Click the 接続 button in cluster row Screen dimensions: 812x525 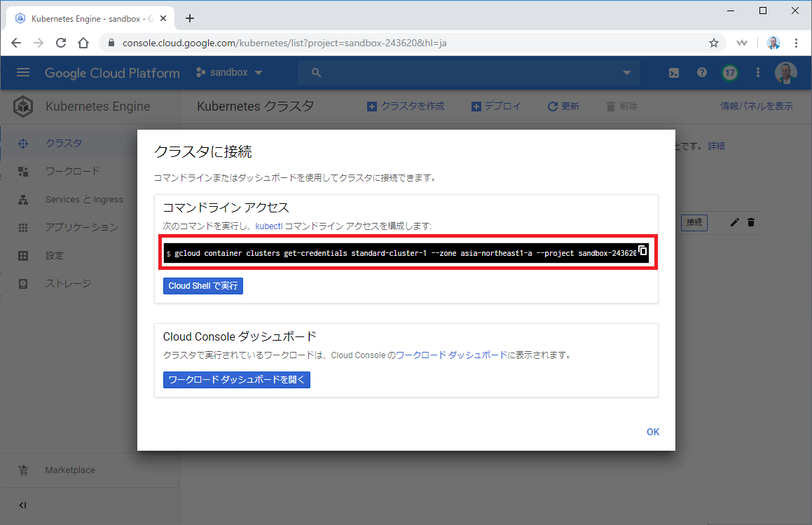(694, 222)
